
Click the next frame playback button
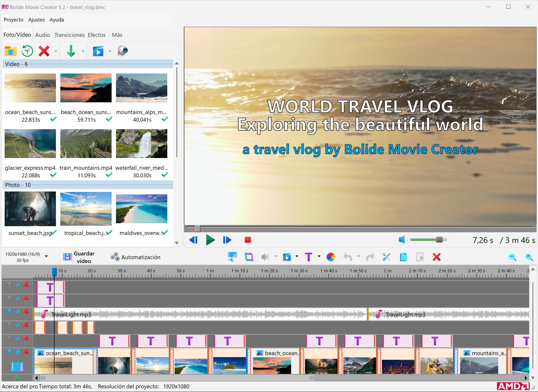point(227,240)
